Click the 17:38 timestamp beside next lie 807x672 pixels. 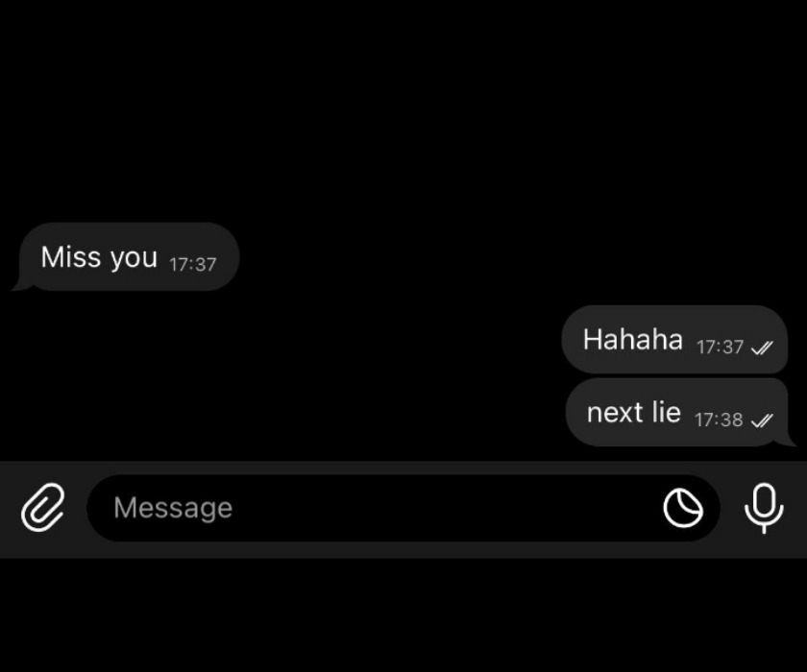coord(719,420)
